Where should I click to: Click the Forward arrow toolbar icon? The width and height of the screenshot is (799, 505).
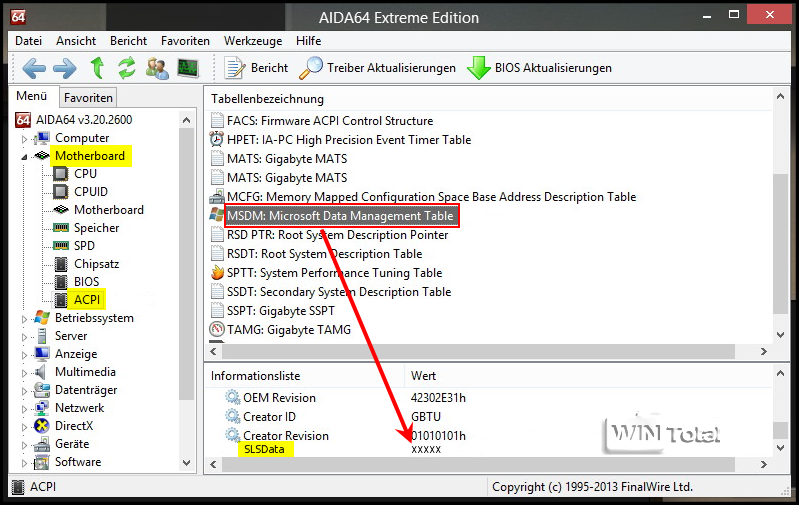pyautogui.click(x=65, y=68)
